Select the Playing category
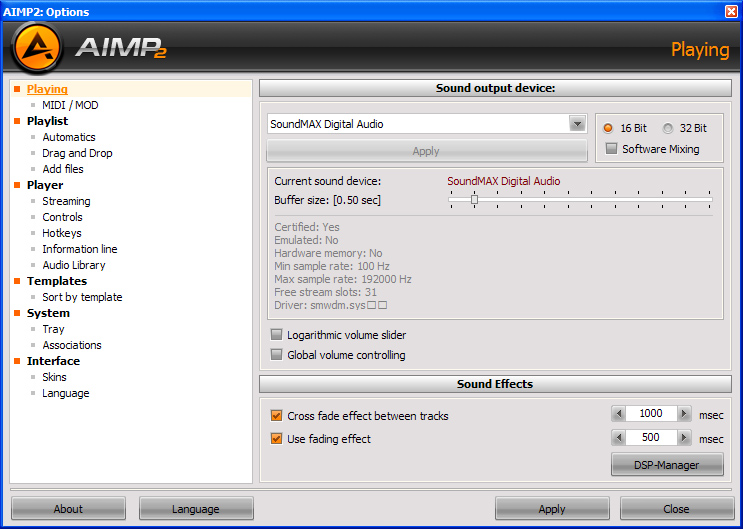Screen dimensions: 743x529 pos(47,89)
